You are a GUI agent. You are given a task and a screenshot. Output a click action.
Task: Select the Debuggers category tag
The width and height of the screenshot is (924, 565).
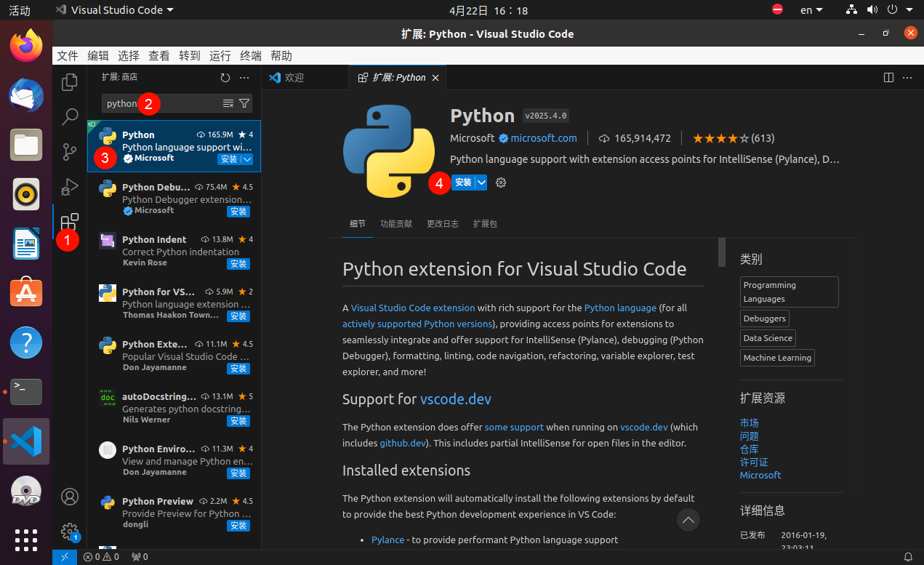[765, 318]
